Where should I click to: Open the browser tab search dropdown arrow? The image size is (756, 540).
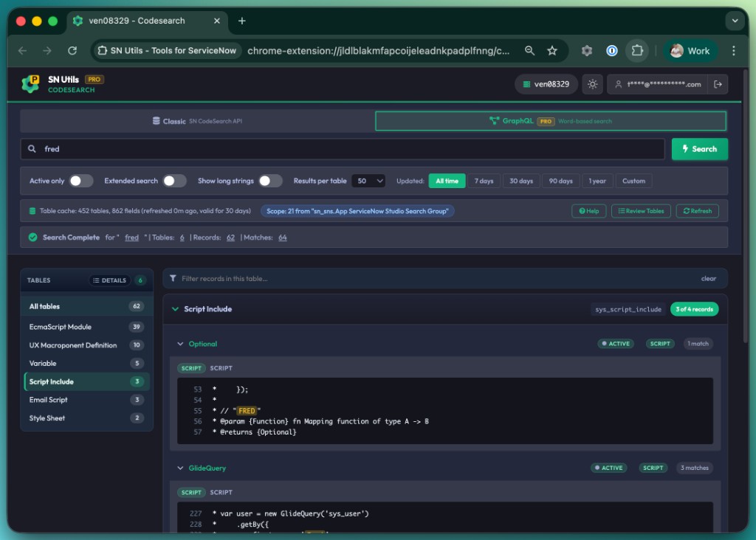pyautogui.click(x=735, y=21)
